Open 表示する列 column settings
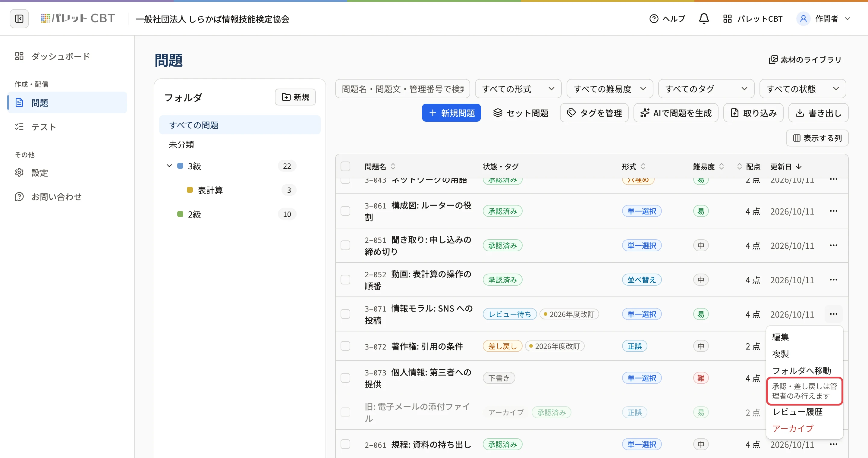The height and width of the screenshot is (458, 868). 817,138
